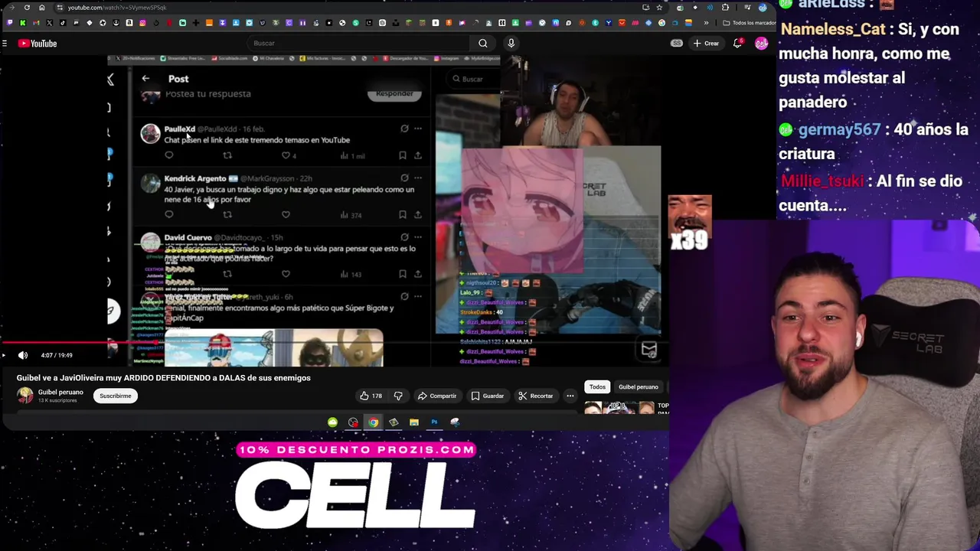Open the YouTube account avatar menu
980x551 pixels.
[x=761, y=44]
